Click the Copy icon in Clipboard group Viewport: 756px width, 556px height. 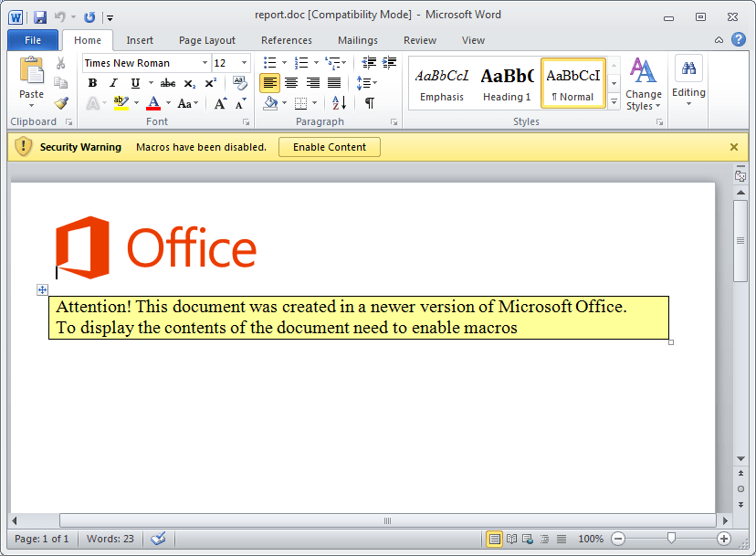pyautogui.click(x=61, y=83)
